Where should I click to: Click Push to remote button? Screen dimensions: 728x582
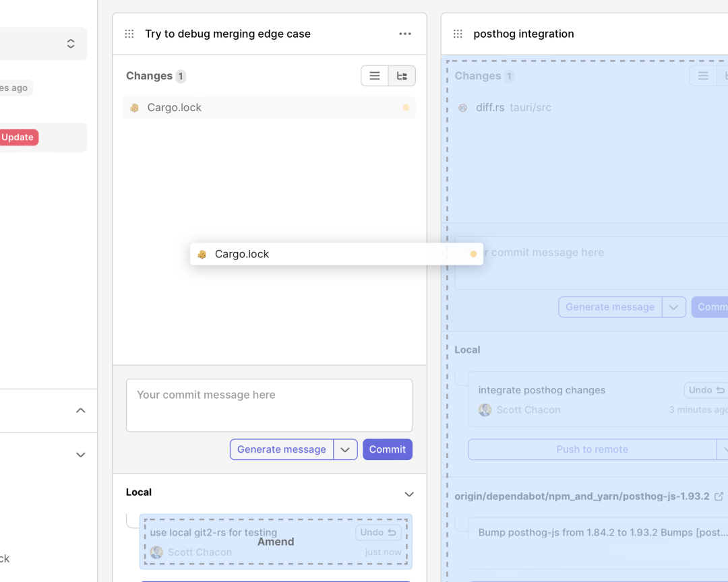coord(592,449)
